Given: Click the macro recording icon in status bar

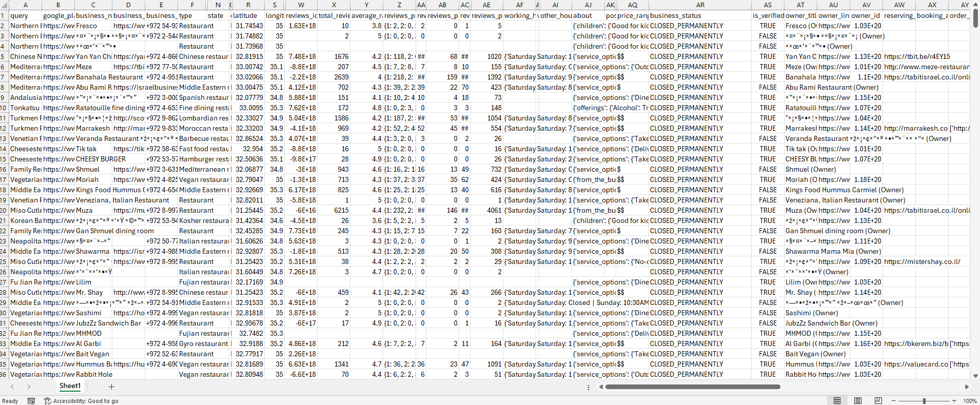Looking at the screenshot, I should tap(31, 401).
